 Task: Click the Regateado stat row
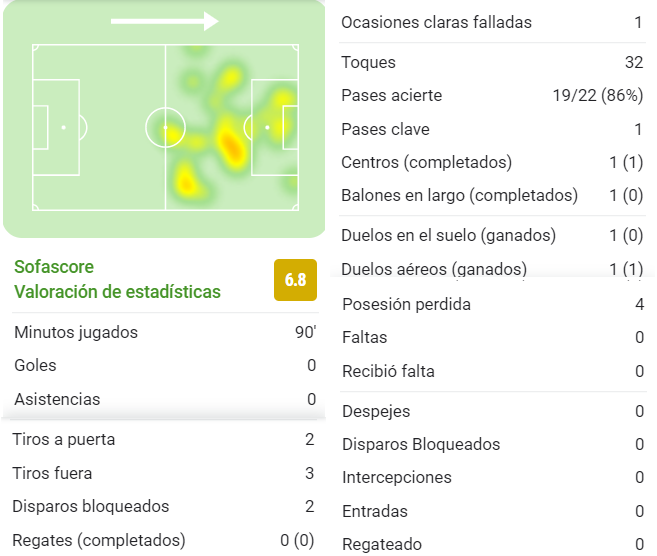click(493, 544)
